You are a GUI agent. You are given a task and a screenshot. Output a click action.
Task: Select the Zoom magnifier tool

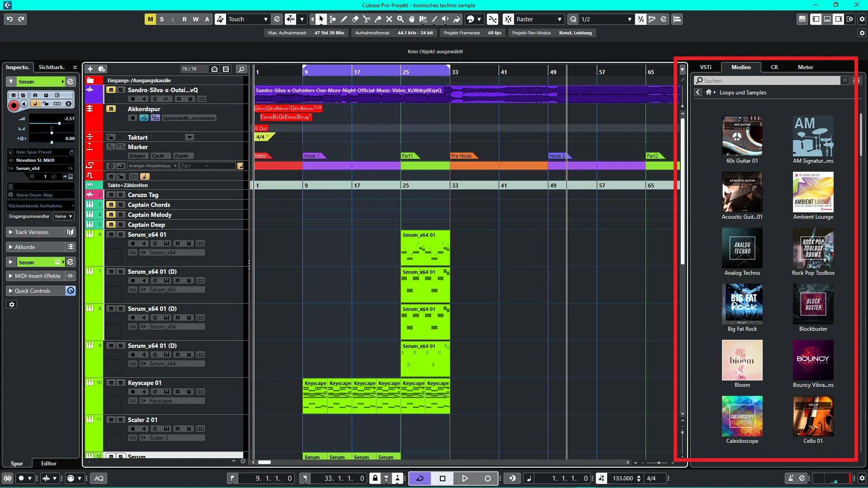tap(401, 19)
